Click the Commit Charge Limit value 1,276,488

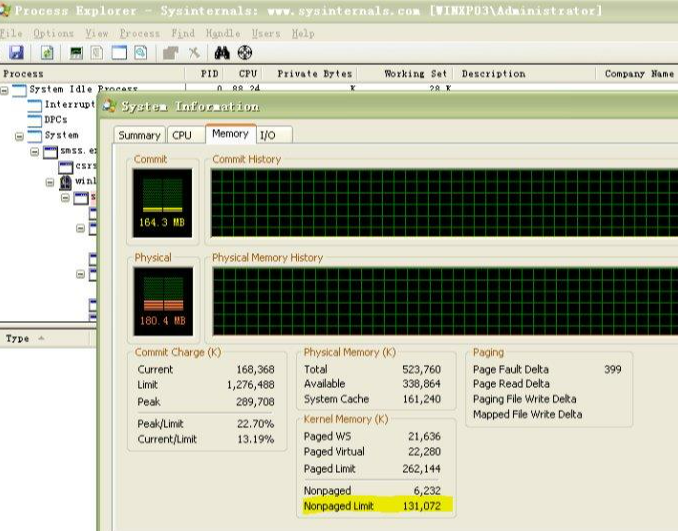point(250,384)
